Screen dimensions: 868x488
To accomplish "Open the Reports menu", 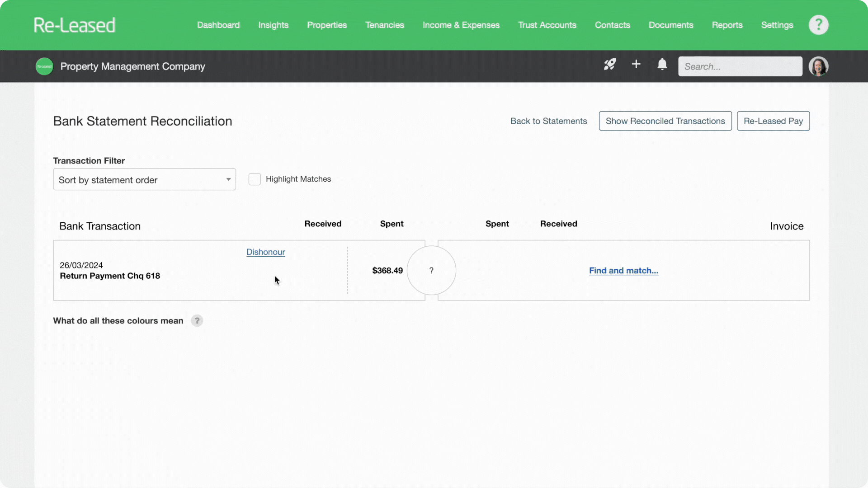I will tap(727, 25).
